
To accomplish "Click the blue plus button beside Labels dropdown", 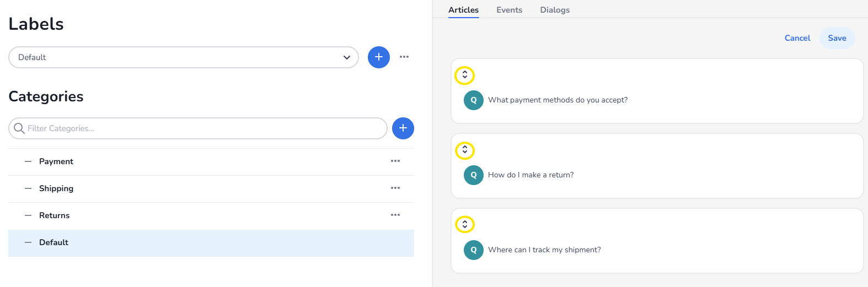I will click(x=378, y=57).
